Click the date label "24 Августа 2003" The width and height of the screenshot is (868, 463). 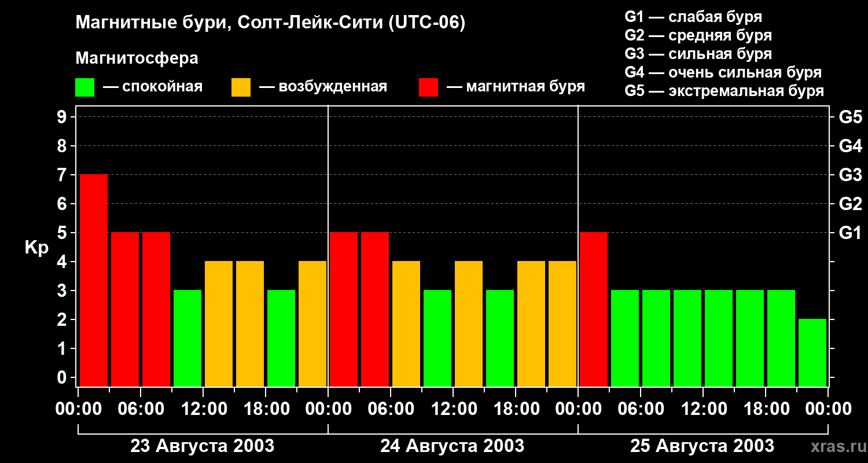click(x=453, y=446)
